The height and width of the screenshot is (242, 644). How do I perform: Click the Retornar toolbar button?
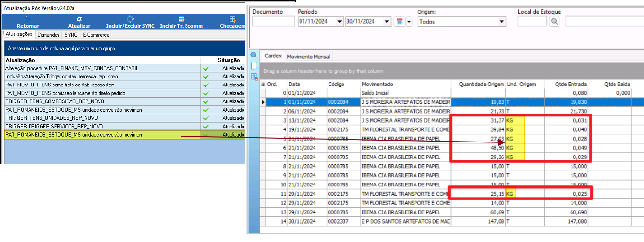(x=28, y=22)
